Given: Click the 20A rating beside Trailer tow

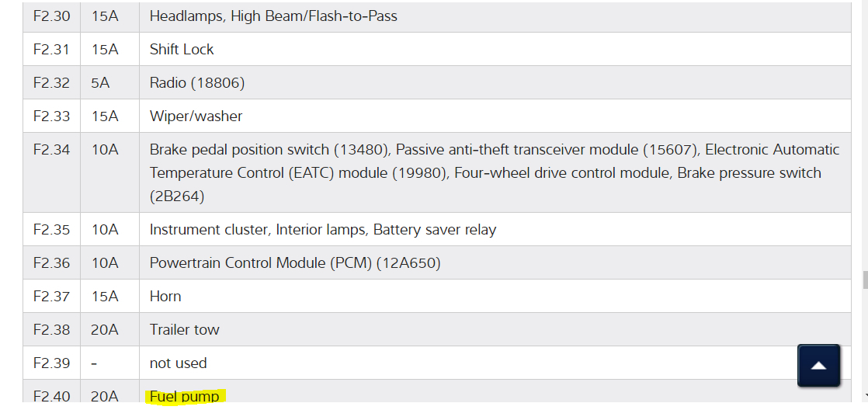Looking at the screenshot, I should (104, 329).
